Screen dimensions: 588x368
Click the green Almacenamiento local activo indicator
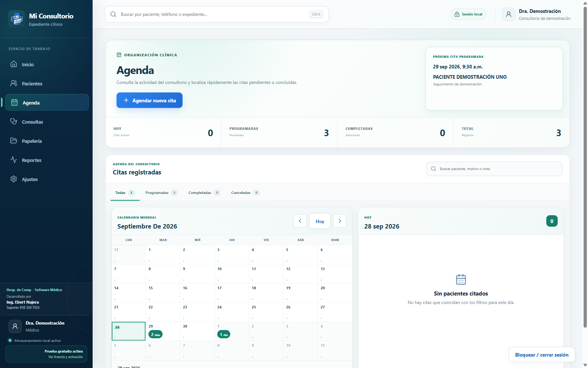(x=10, y=340)
